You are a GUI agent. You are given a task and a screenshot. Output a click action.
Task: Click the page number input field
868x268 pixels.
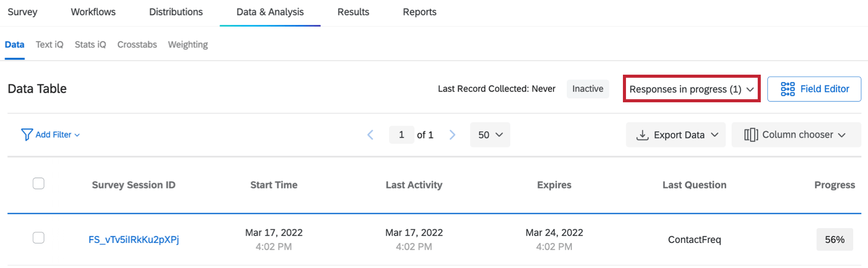[x=401, y=135]
